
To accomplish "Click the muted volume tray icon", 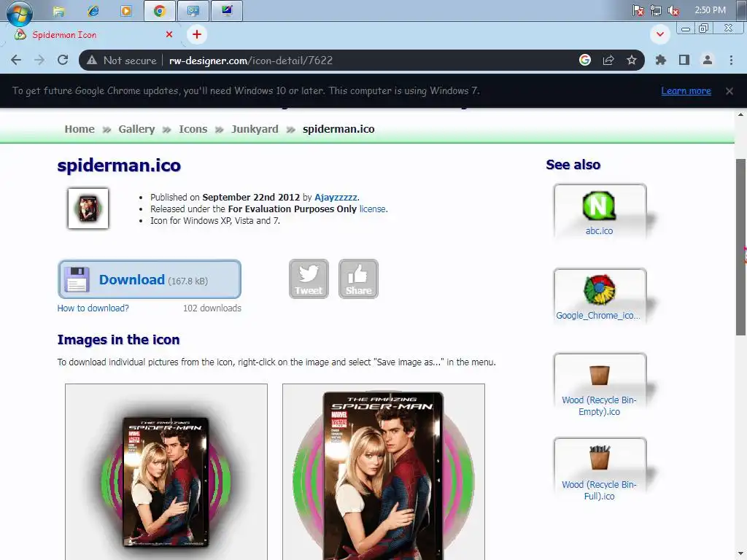I will (x=673, y=10).
